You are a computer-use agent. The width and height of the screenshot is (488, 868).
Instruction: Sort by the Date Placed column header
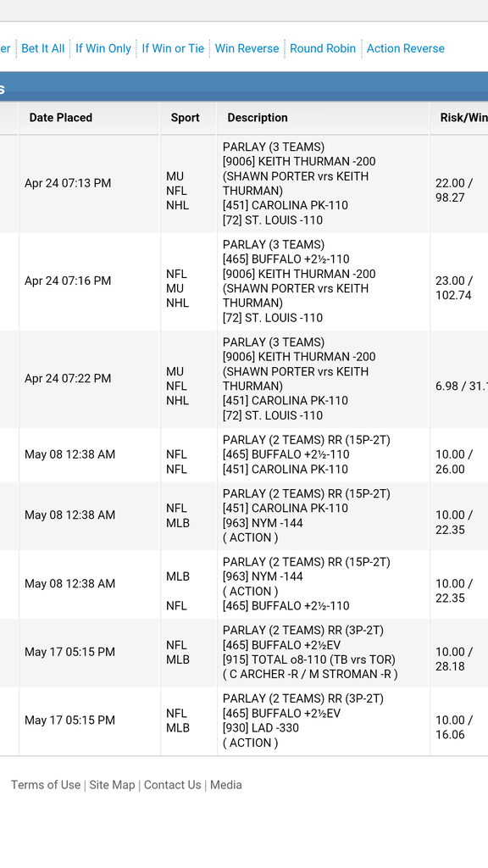click(x=61, y=117)
